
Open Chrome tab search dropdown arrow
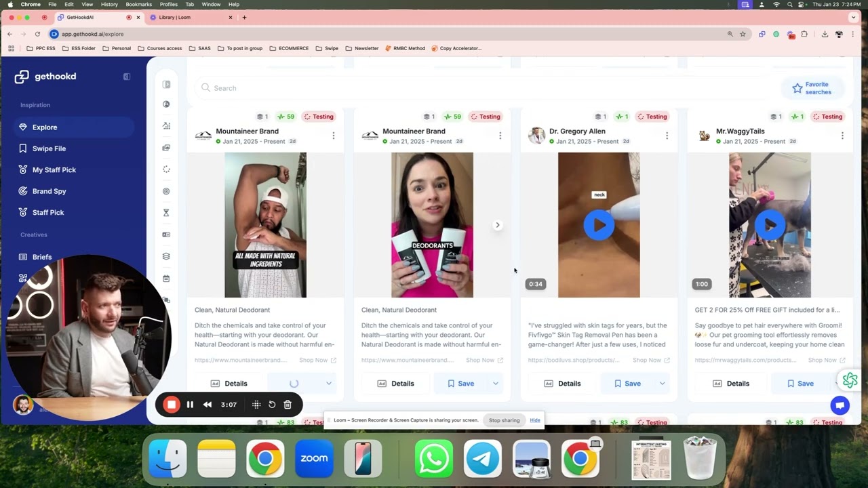click(x=854, y=17)
